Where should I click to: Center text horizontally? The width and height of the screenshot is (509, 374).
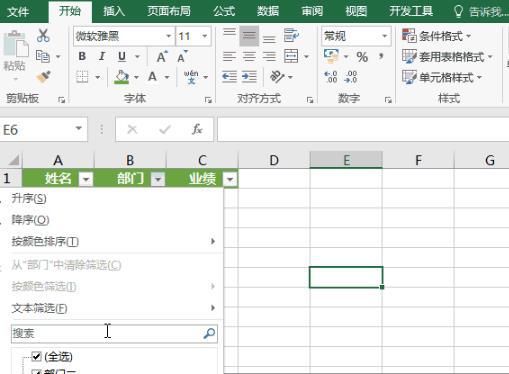(249, 56)
